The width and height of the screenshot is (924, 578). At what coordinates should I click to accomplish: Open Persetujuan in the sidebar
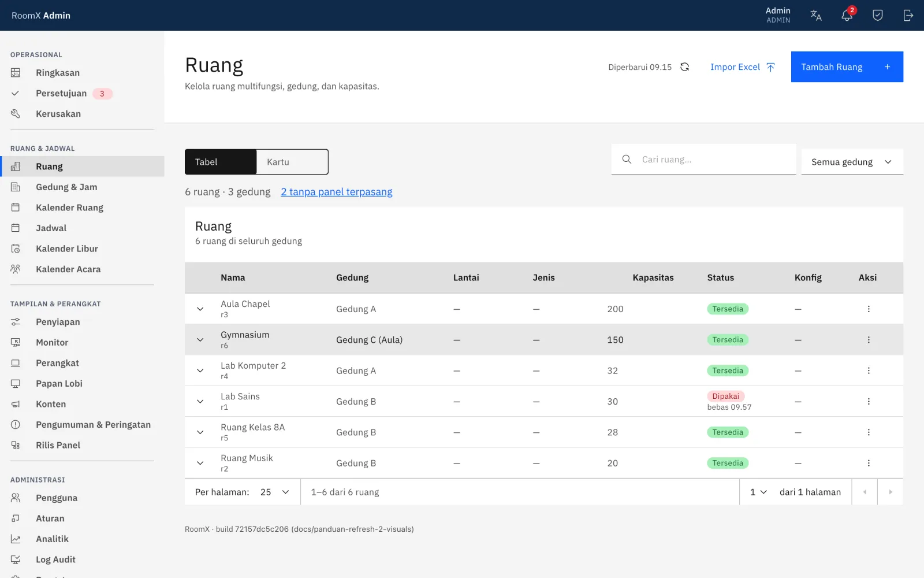click(82, 94)
